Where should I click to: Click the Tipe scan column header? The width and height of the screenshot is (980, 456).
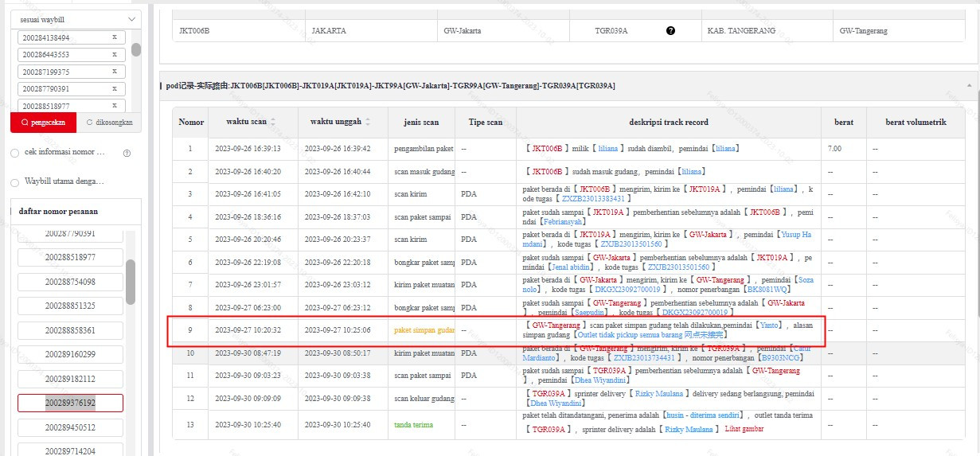[485, 123]
